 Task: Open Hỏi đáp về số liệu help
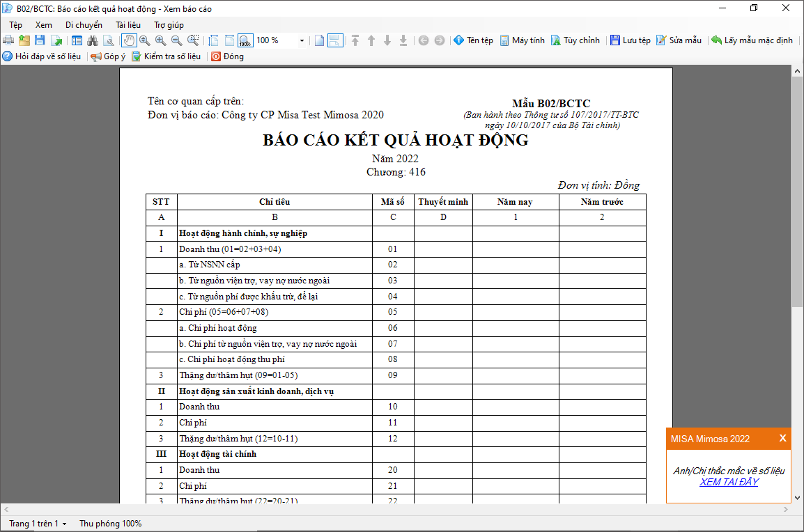(42, 56)
